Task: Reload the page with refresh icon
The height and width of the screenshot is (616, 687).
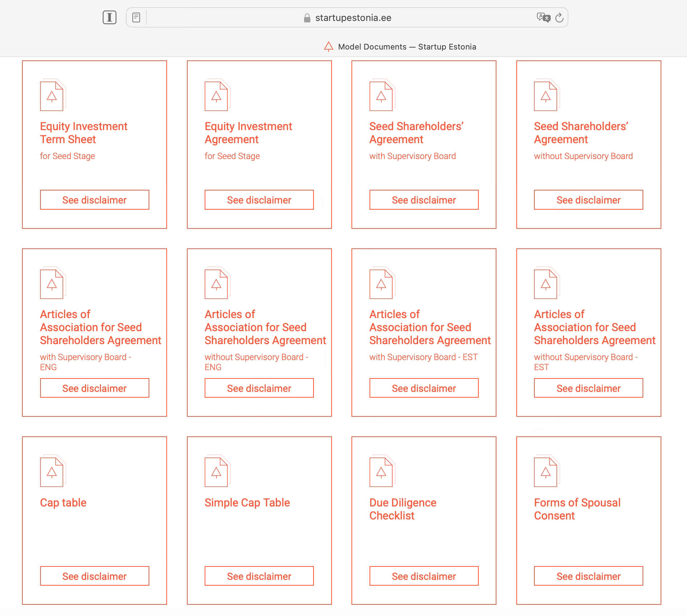Action: [559, 17]
